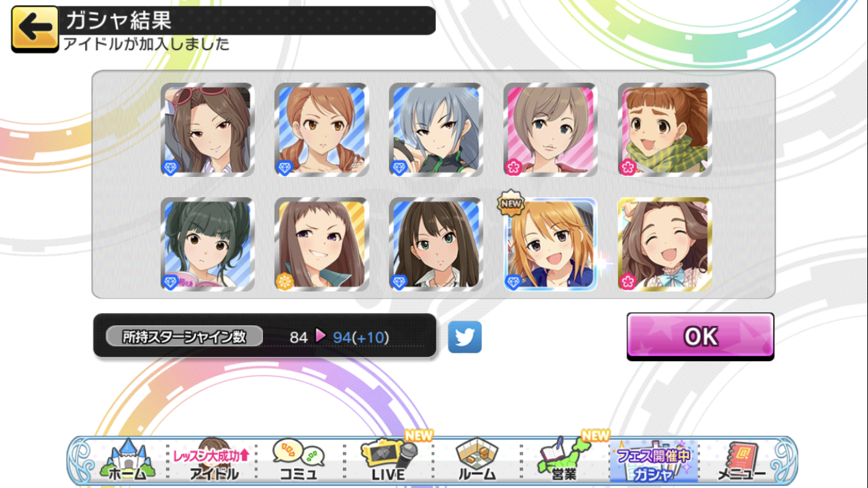
Task: Open メニュー notebook icon
Action: (741, 461)
